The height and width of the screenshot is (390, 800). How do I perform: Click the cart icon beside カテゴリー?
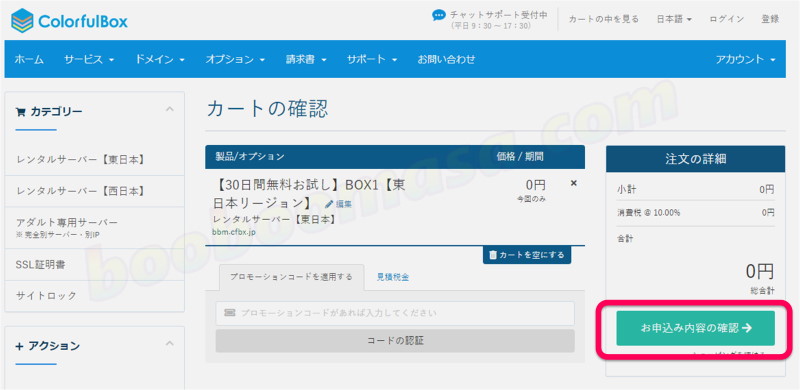(x=20, y=111)
